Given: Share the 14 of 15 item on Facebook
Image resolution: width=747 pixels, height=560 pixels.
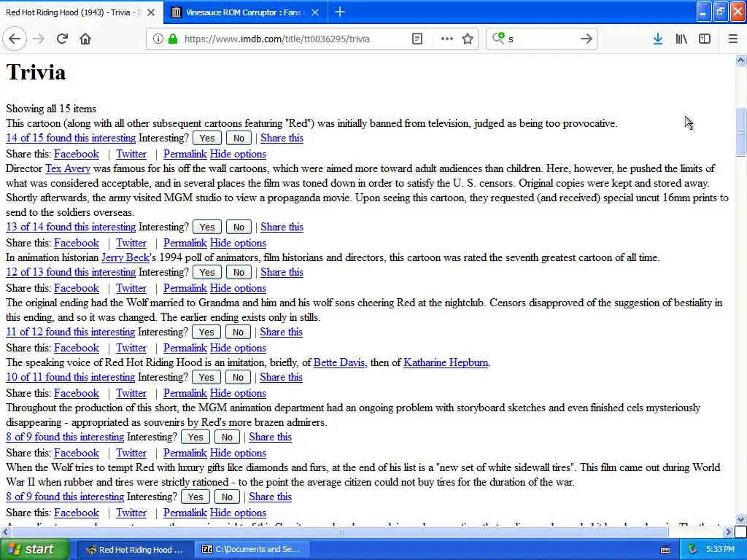Looking at the screenshot, I should [x=77, y=155].
